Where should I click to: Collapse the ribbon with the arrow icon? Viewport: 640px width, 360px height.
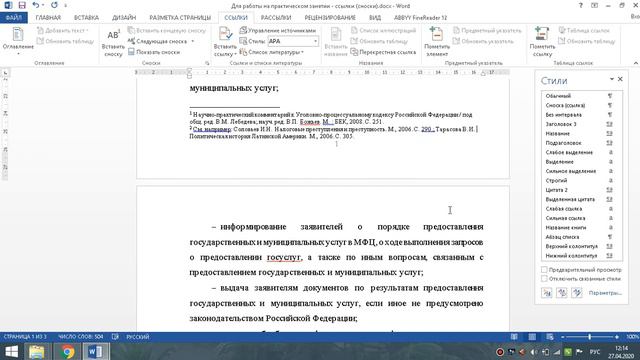[x=636, y=63]
